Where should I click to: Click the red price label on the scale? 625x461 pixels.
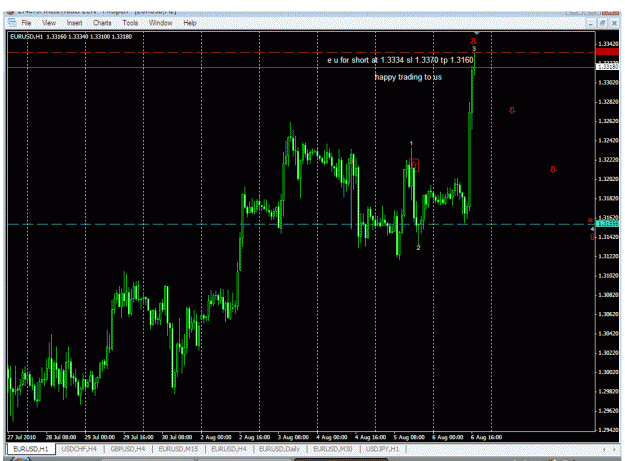tap(607, 52)
